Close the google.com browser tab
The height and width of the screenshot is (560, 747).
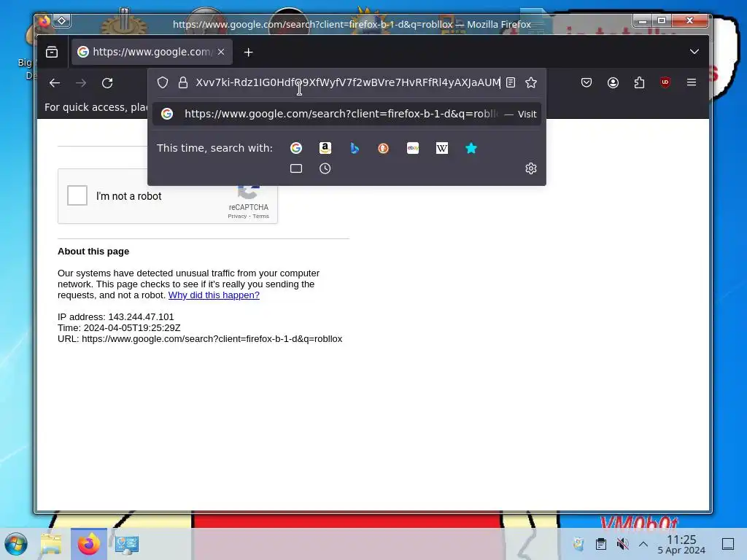tap(221, 52)
